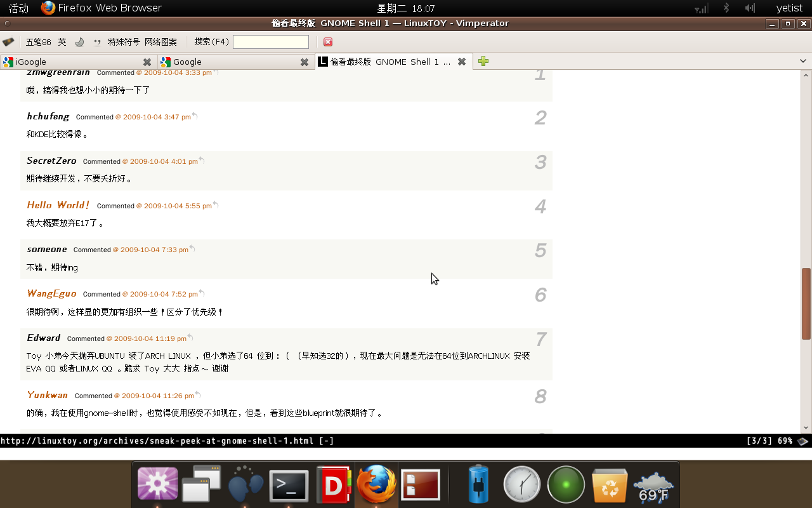Open the network signal indicator in the top panel
Image resolution: width=812 pixels, height=508 pixels.
[x=701, y=8]
